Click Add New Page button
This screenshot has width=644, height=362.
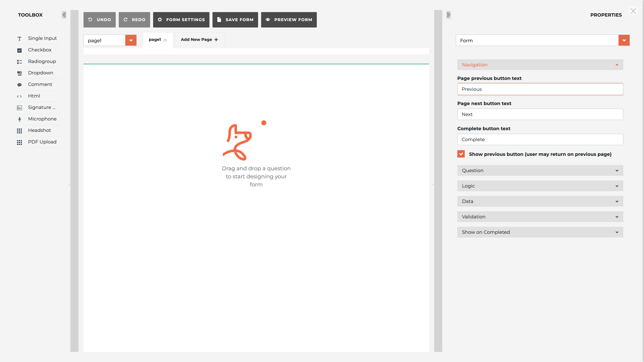(199, 40)
